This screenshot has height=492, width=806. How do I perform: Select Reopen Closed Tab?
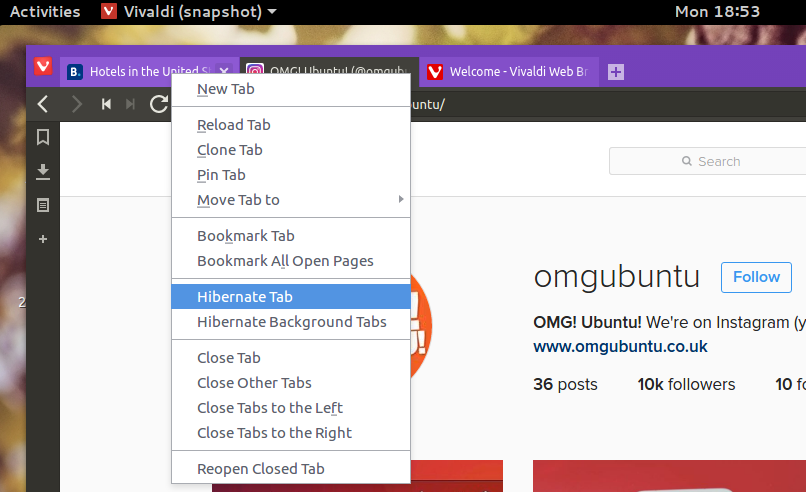tap(261, 469)
